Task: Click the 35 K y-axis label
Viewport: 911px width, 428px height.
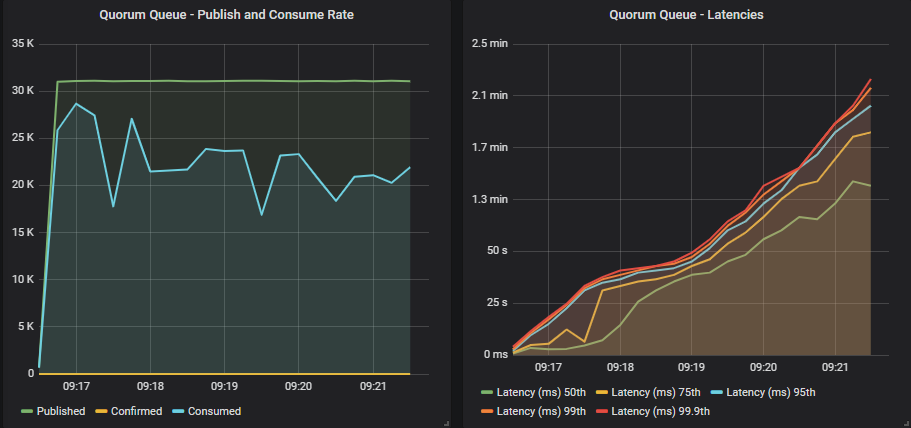Action: tap(22, 43)
